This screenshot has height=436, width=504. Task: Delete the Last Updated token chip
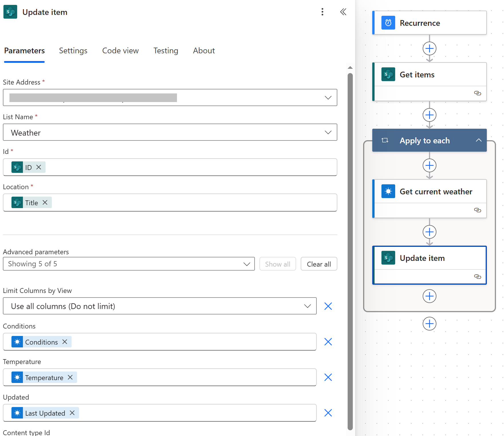tap(72, 413)
